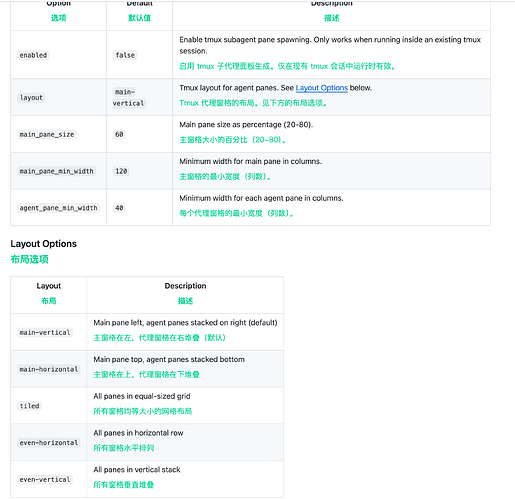This screenshot has height=500, width=515.
Task: Select the 'main-vertical' default value in options table
Action: click(x=128, y=98)
